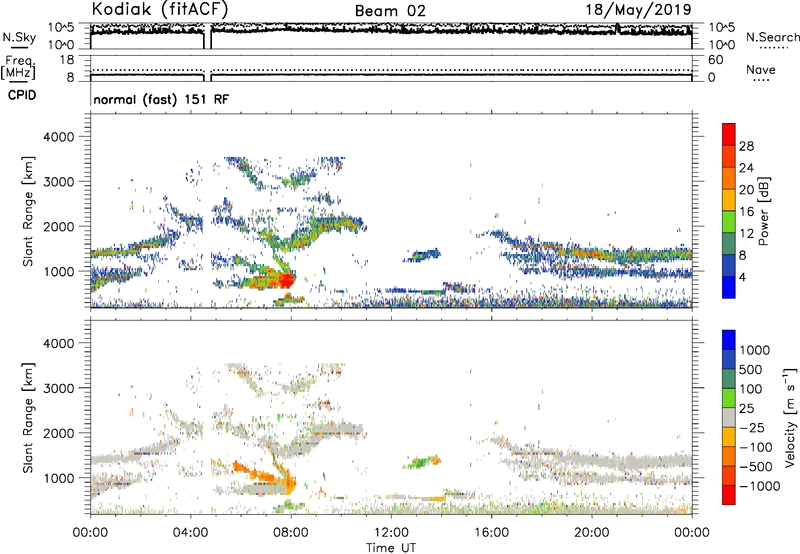Click the 'Kodiak (fitACF)' plot title
The image size is (800, 554).
160,9
